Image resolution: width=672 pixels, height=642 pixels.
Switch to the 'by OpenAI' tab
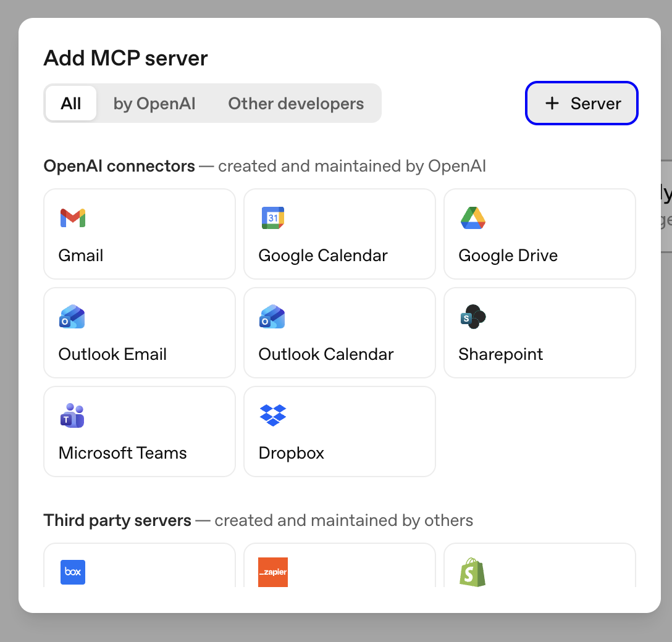[x=154, y=103]
